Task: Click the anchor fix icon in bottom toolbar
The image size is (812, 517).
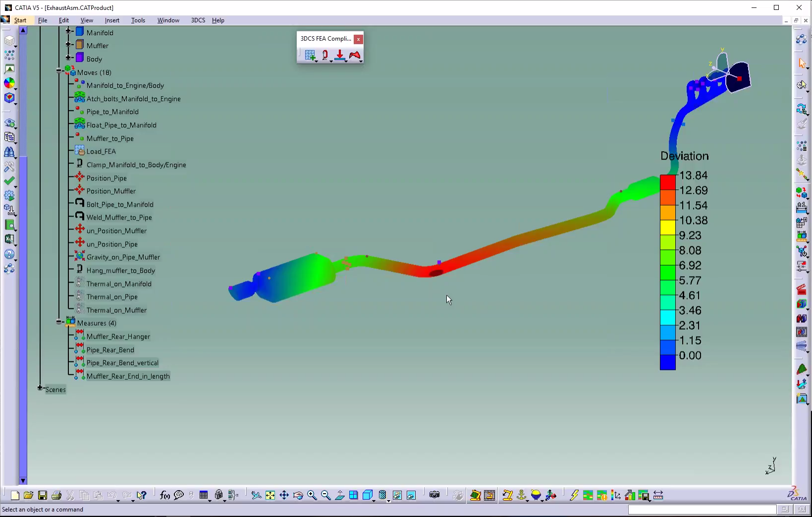Action: [521, 495]
